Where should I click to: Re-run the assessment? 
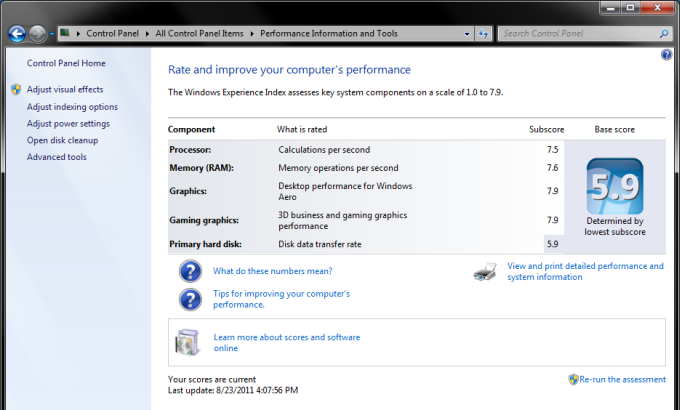pos(622,380)
